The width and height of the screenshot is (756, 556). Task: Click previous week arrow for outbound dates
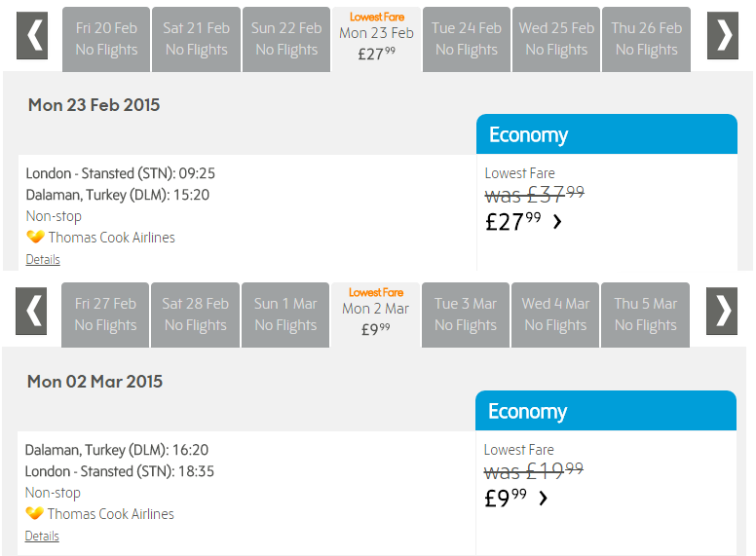33,36
